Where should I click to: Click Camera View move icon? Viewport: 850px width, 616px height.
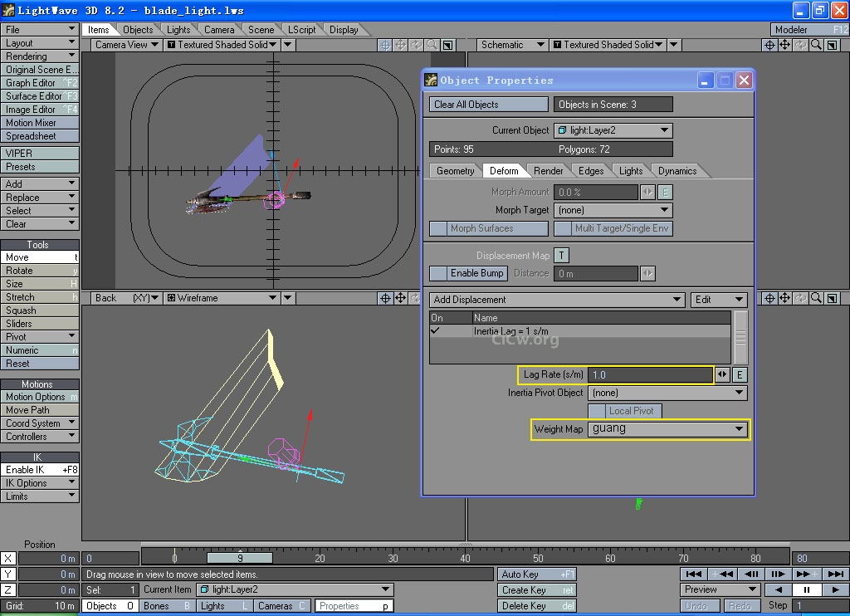(400, 45)
